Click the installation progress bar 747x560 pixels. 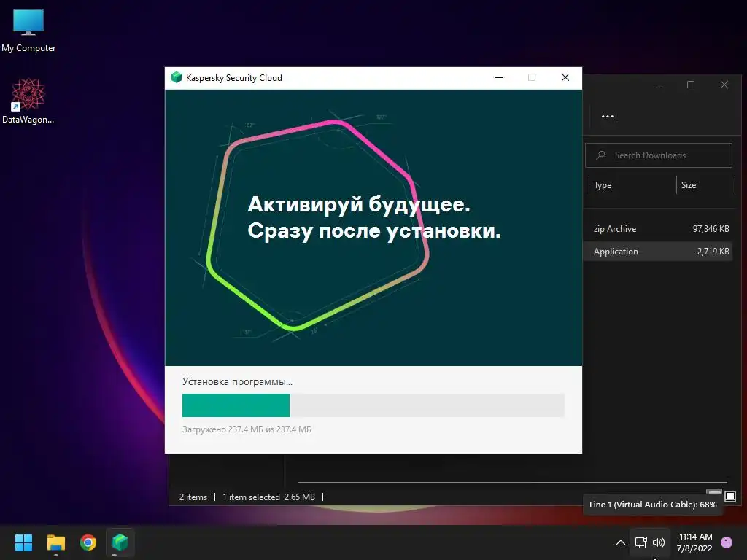point(373,405)
